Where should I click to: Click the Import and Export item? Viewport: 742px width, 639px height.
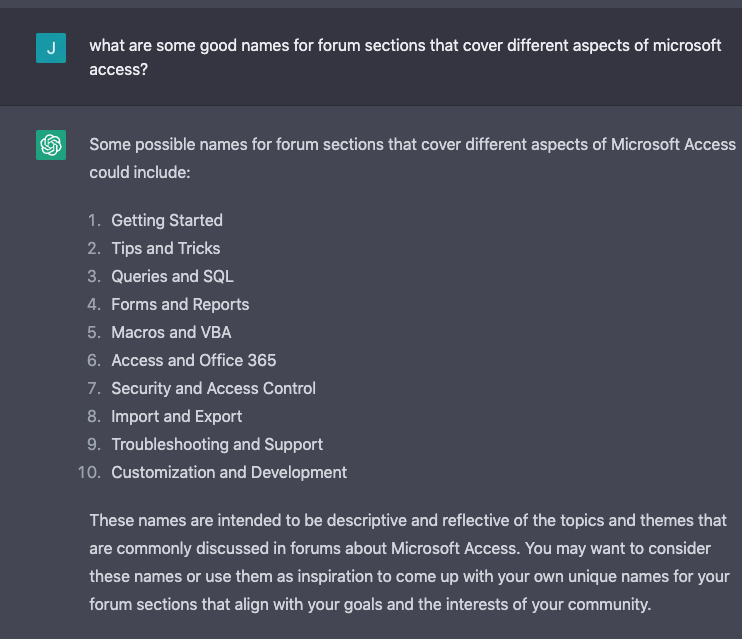click(177, 416)
